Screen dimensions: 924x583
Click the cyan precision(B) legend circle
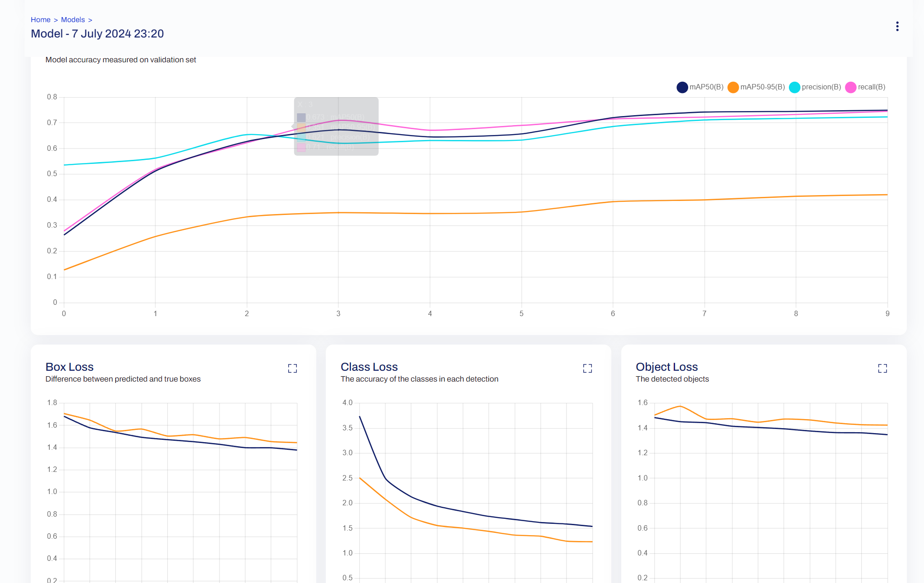[x=794, y=87]
